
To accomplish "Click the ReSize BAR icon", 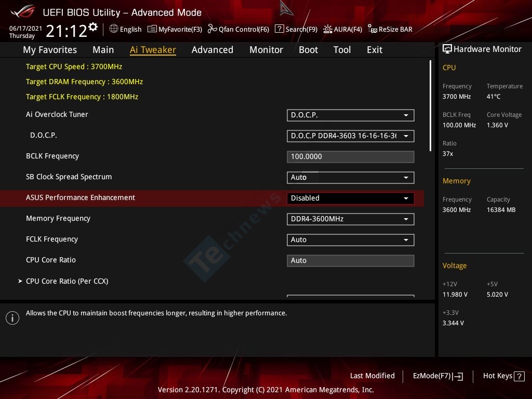I will click(372, 29).
